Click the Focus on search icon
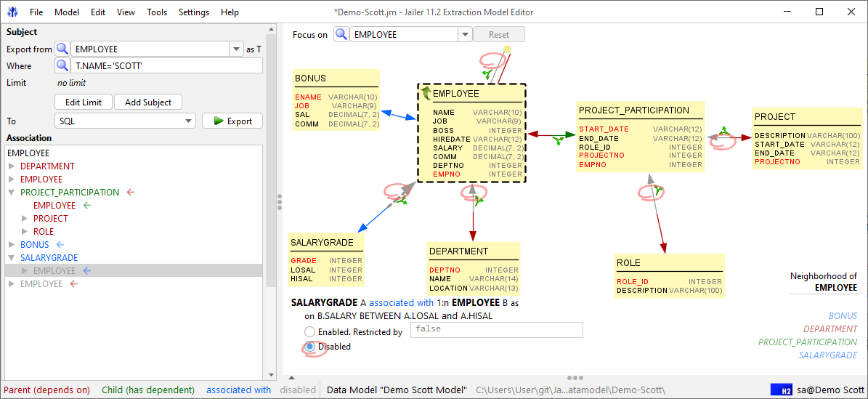 point(341,34)
